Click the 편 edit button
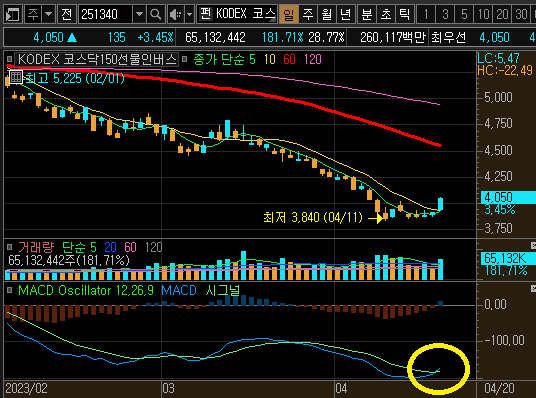Screen dimensions: 536x398 pos(206,14)
